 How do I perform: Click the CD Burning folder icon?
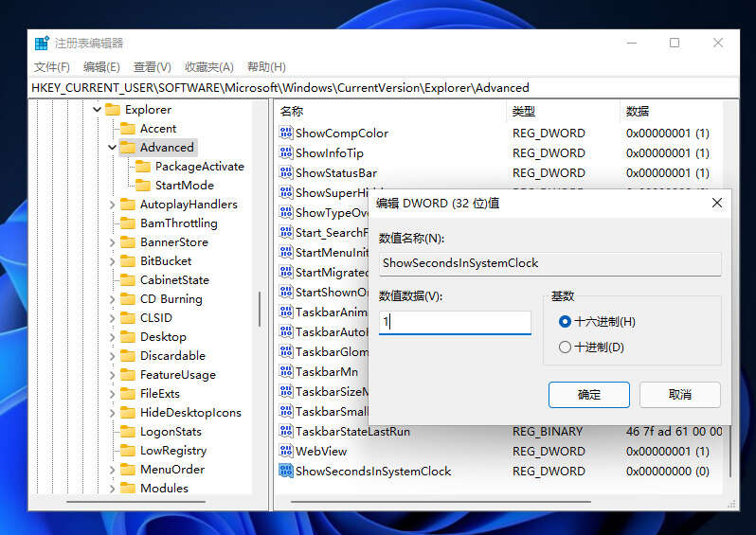(x=128, y=299)
